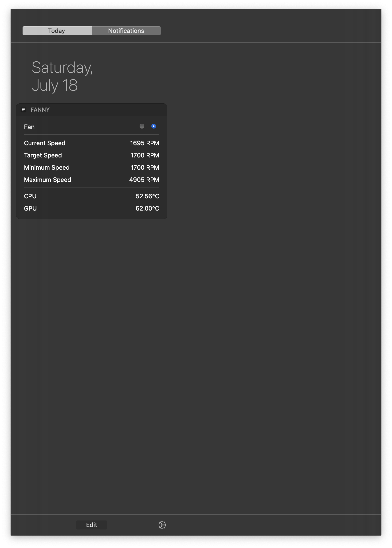Click the Saturday, July 18 date
The height and width of the screenshot is (548, 392).
(62, 76)
